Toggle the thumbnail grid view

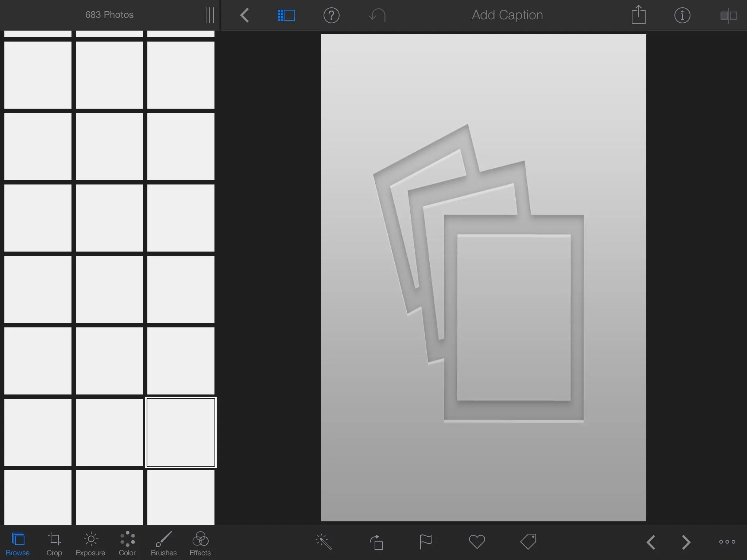286,15
